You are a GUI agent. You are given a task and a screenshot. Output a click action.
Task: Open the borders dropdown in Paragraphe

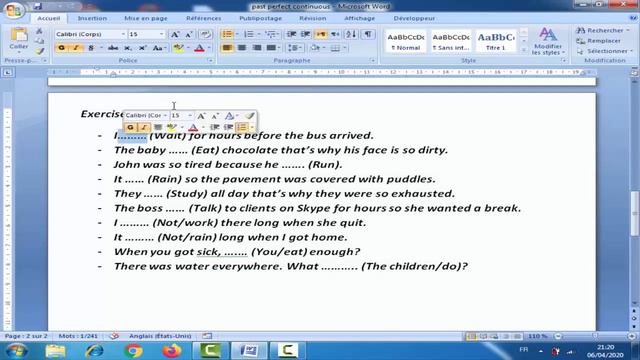[x=344, y=48]
